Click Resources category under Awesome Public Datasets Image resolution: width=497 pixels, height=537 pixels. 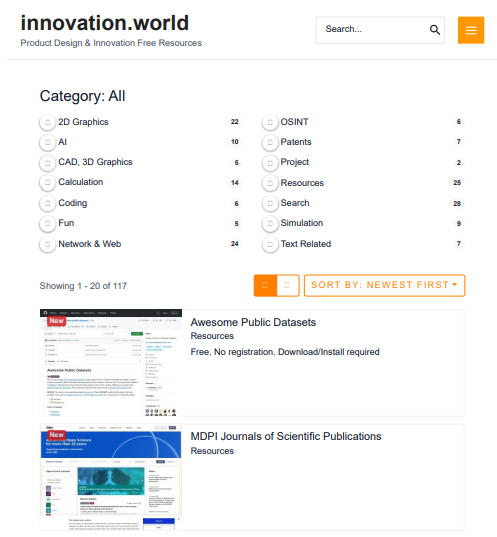(212, 336)
